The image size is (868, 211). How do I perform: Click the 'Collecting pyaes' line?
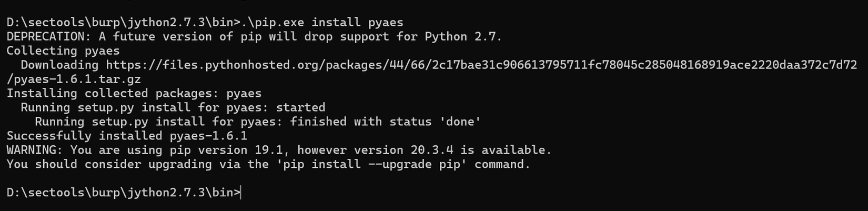click(x=63, y=51)
